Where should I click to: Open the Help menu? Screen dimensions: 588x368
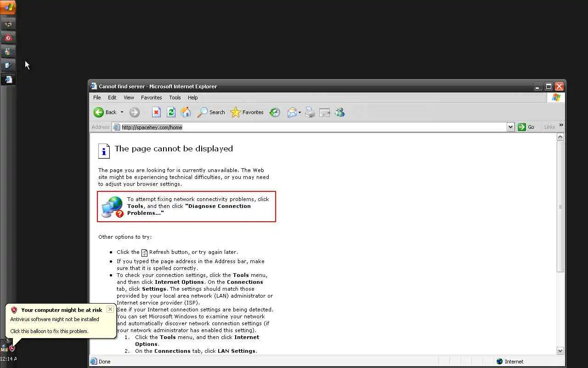pos(193,98)
